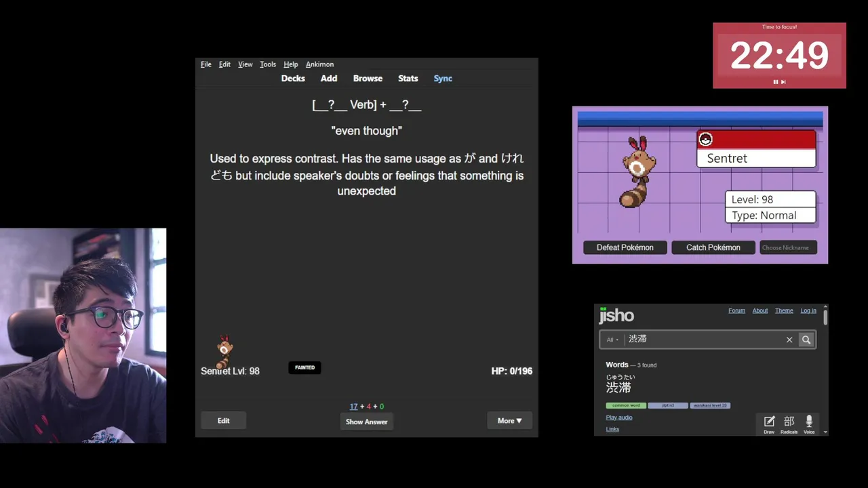The width and height of the screenshot is (868, 488).
Task: Click the HP: 0/196 label
Action: click(512, 371)
